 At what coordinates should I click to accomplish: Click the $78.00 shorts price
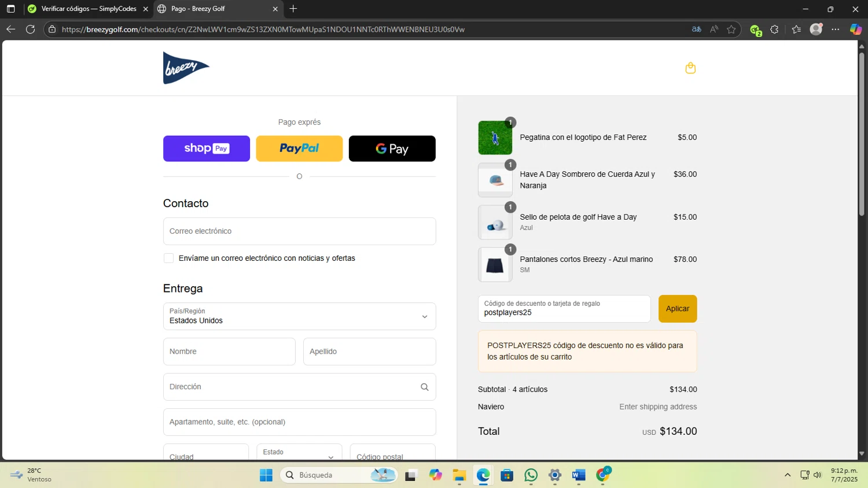[685, 260]
